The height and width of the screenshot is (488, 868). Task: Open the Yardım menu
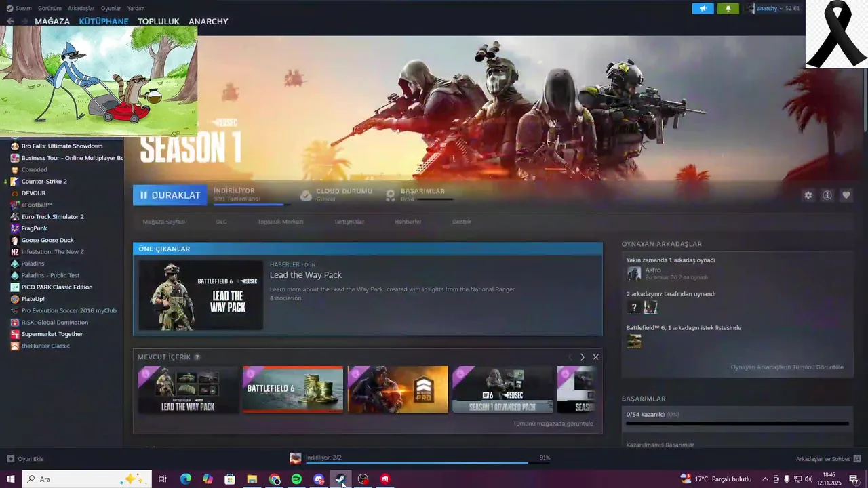(x=136, y=9)
